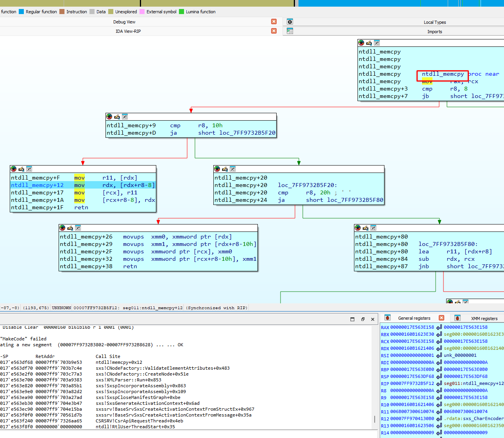Open the Local Types tab
504x438 pixels.
[434, 22]
